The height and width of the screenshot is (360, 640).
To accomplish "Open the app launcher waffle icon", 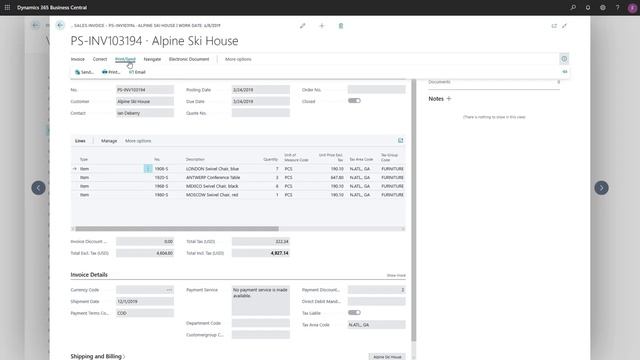I will coord(7,7).
